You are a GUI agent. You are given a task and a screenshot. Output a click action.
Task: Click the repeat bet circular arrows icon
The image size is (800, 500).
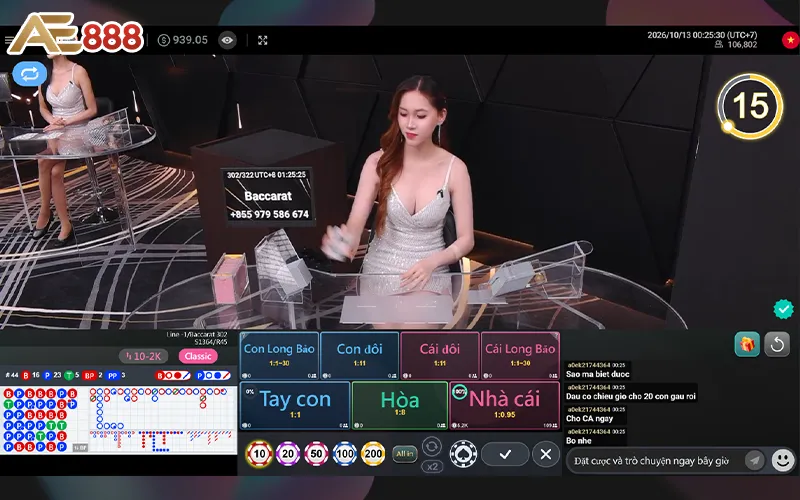(432, 446)
